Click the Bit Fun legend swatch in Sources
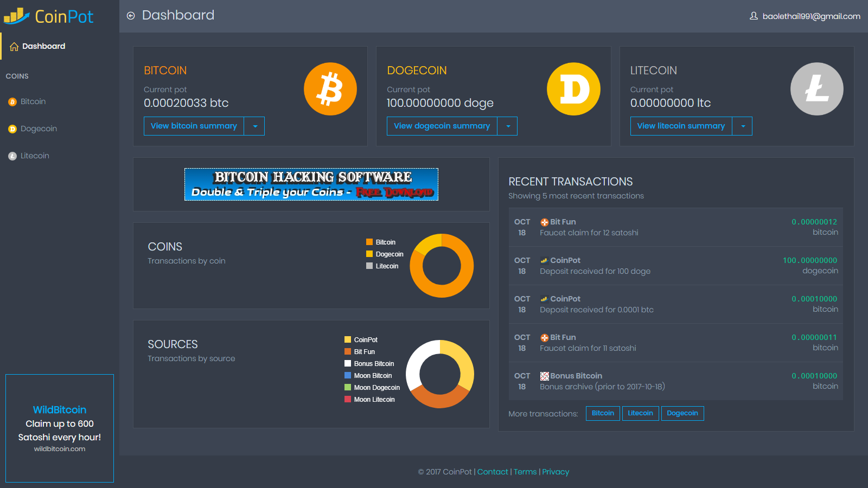 coord(348,352)
